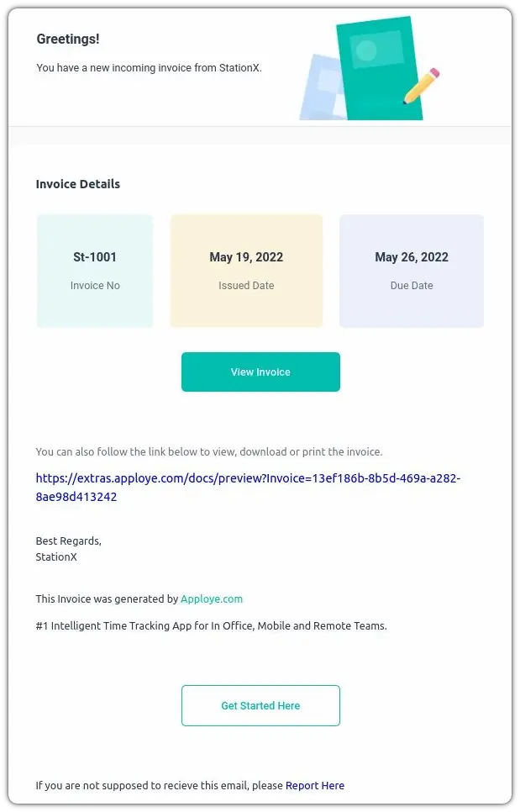Click the Best Regards signature text
This screenshot has width=520, height=812.
tap(68, 540)
